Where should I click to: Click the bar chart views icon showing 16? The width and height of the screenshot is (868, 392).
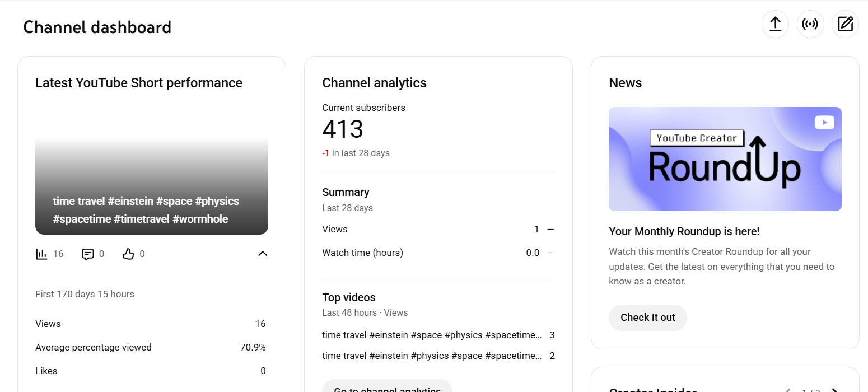(42, 254)
